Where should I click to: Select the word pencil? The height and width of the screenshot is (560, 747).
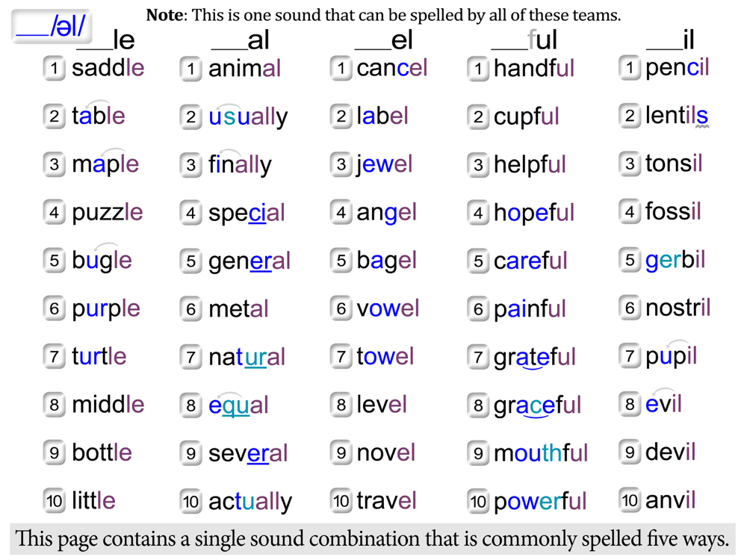pyautogui.click(x=677, y=68)
